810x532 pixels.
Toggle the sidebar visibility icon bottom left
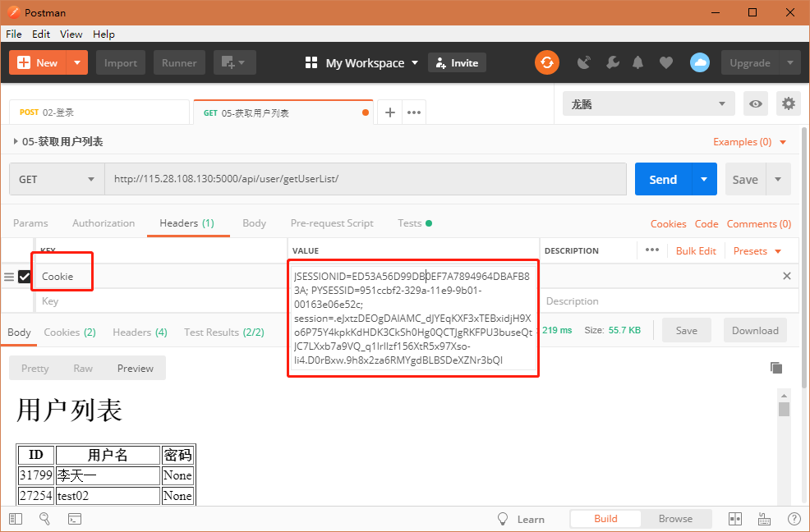coord(15,518)
